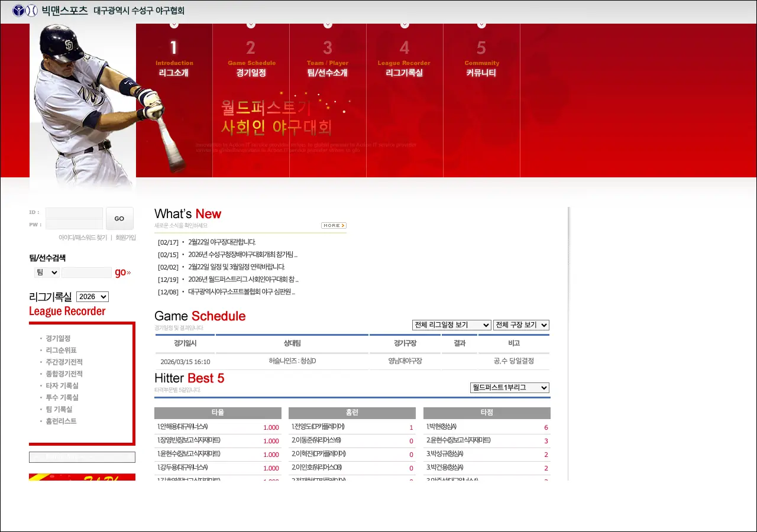The image size is (757, 532).
Task: Open 리그순위표 in League Recorder sidebar
Action: tap(61, 350)
